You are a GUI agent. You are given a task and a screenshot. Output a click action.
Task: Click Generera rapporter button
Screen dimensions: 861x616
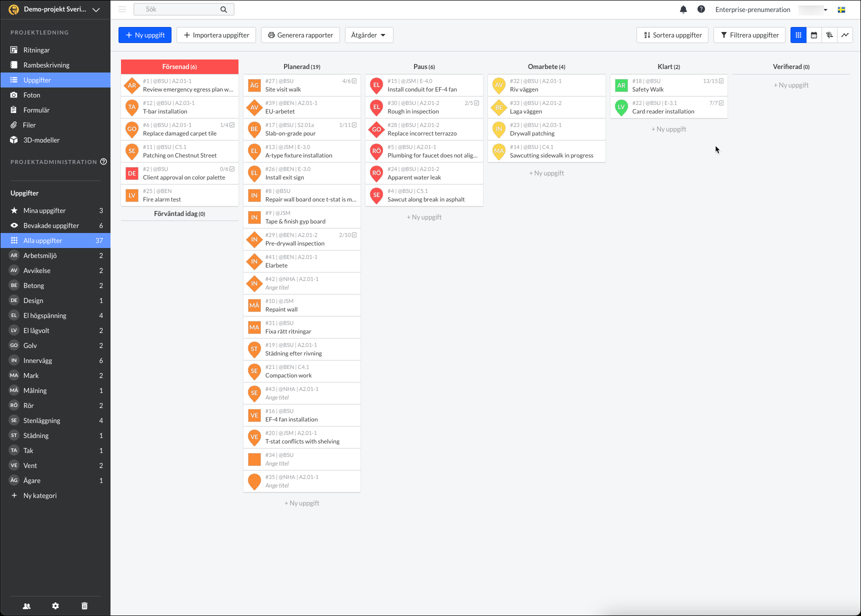click(300, 35)
